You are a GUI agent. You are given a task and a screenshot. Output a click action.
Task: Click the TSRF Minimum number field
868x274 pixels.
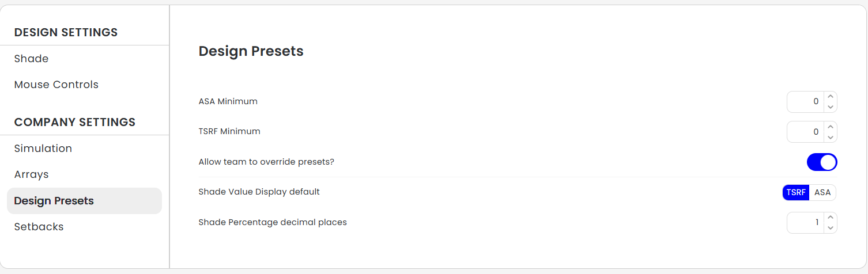point(805,132)
